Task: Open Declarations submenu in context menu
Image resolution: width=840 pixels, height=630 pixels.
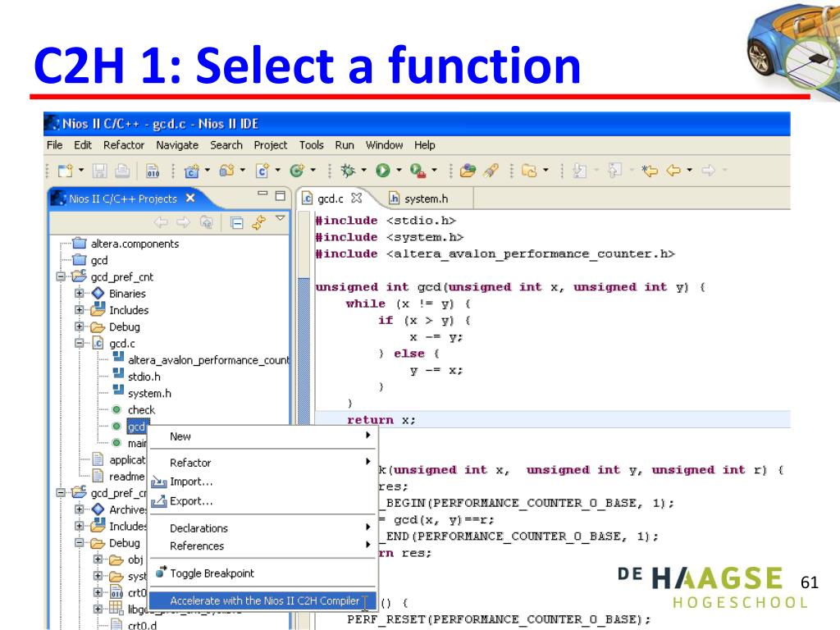Action: tap(262, 528)
